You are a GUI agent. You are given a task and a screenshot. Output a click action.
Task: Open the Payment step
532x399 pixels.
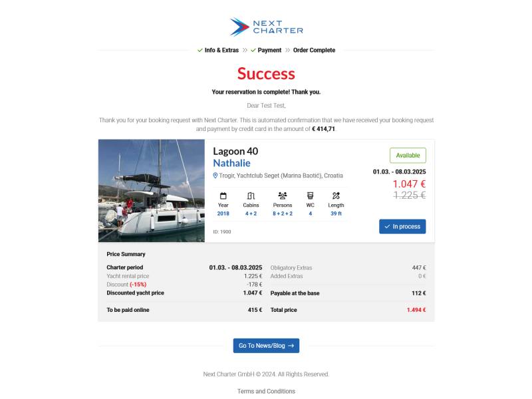tap(269, 51)
